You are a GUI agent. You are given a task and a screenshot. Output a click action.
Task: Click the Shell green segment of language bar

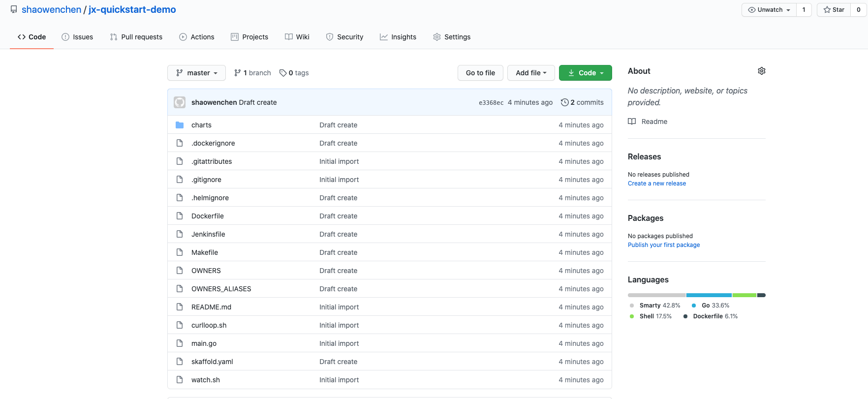click(744, 295)
